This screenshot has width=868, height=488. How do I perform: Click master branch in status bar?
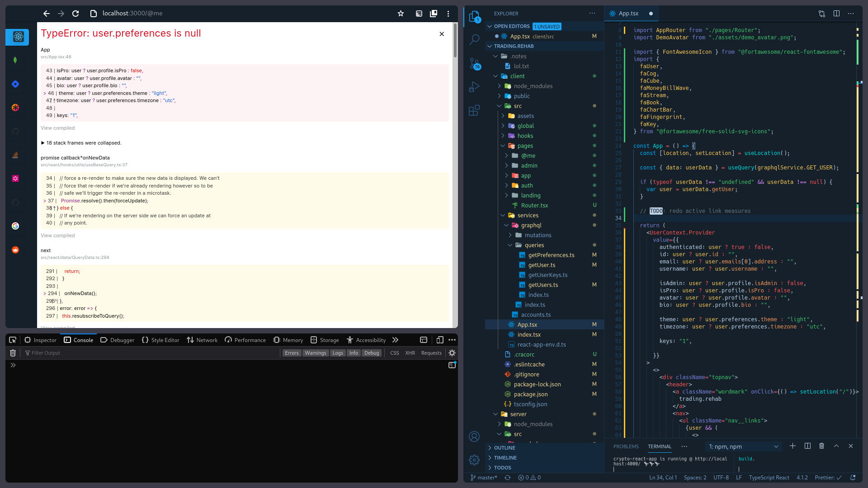coord(484,478)
